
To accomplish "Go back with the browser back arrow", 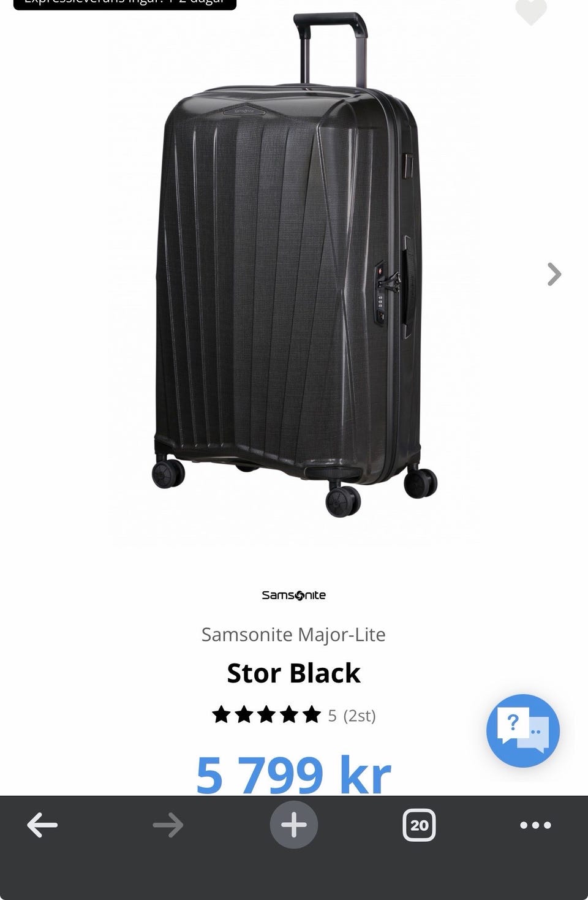I will (x=42, y=825).
